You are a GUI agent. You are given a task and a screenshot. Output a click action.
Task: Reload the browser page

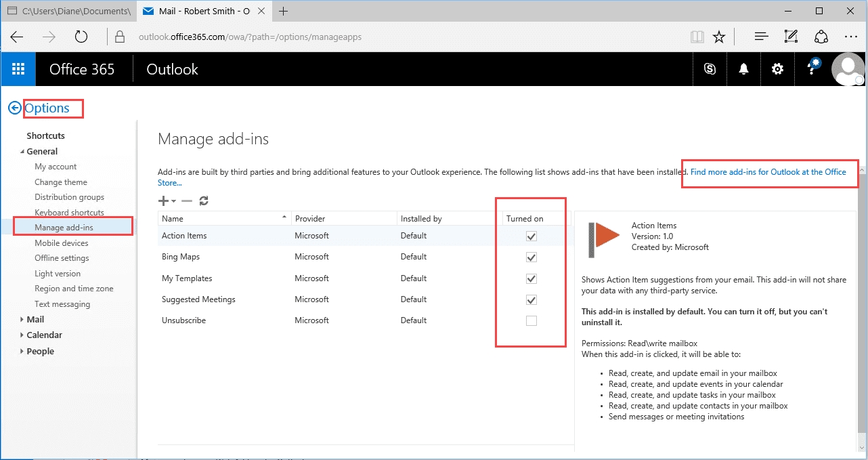81,37
